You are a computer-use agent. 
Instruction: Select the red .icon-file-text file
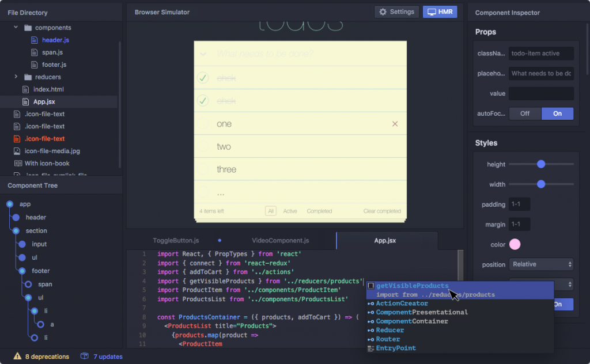click(x=46, y=138)
